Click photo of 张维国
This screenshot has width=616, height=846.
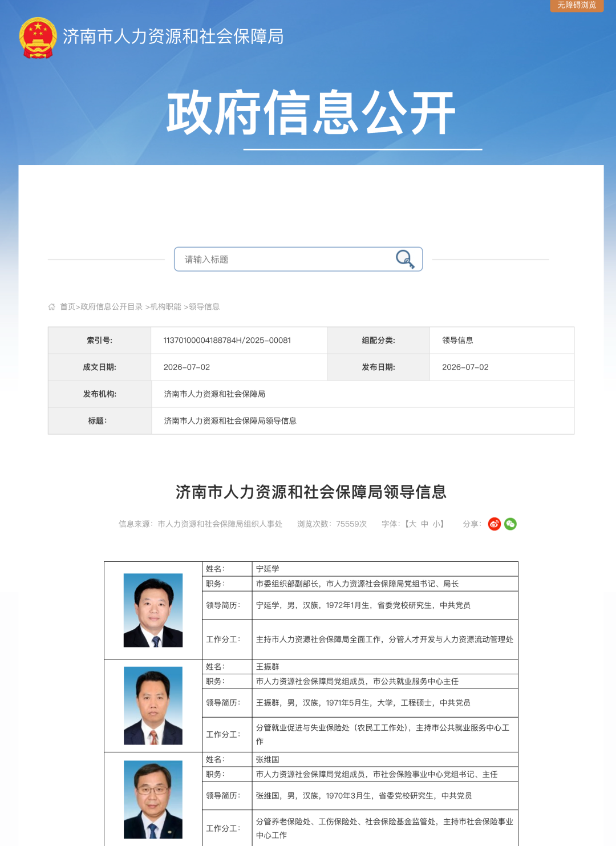point(153,799)
